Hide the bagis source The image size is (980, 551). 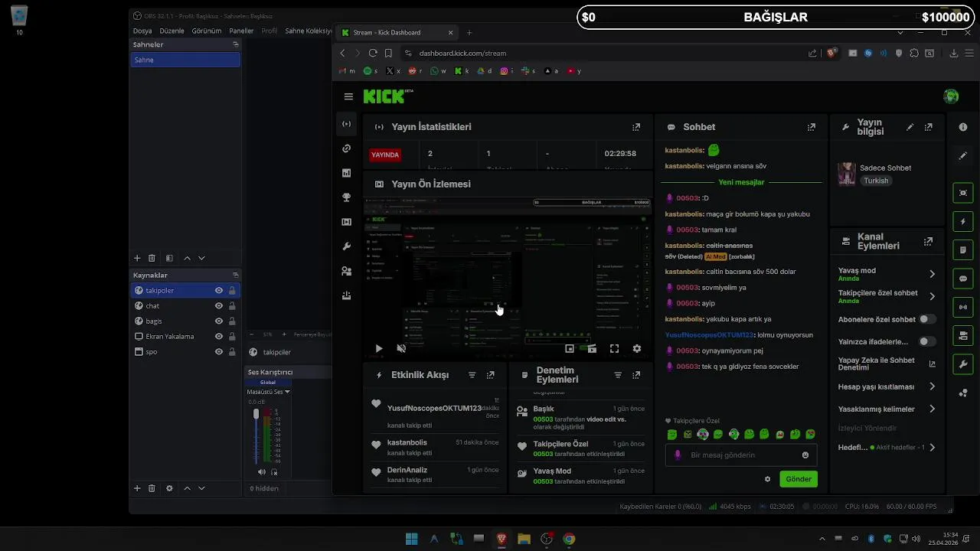[219, 321]
